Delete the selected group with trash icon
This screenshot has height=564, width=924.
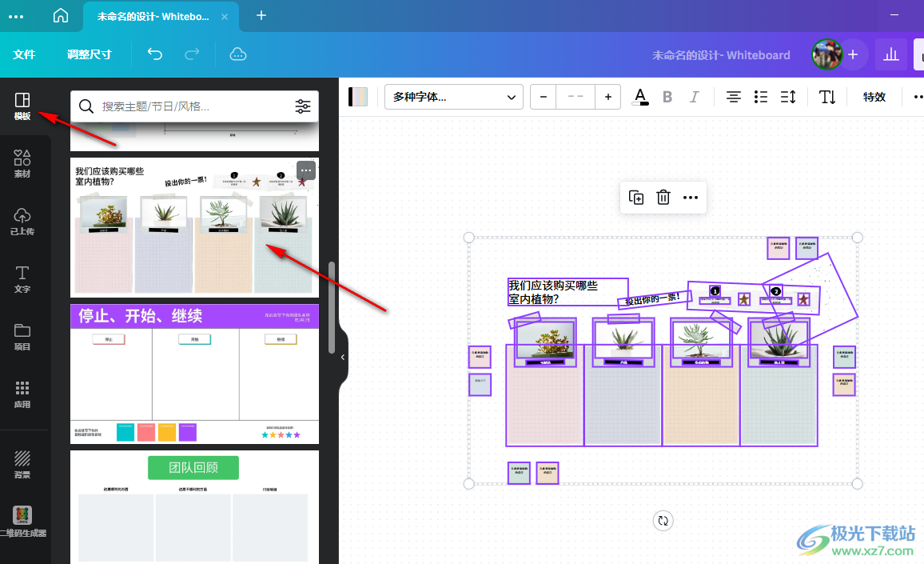click(663, 197)
